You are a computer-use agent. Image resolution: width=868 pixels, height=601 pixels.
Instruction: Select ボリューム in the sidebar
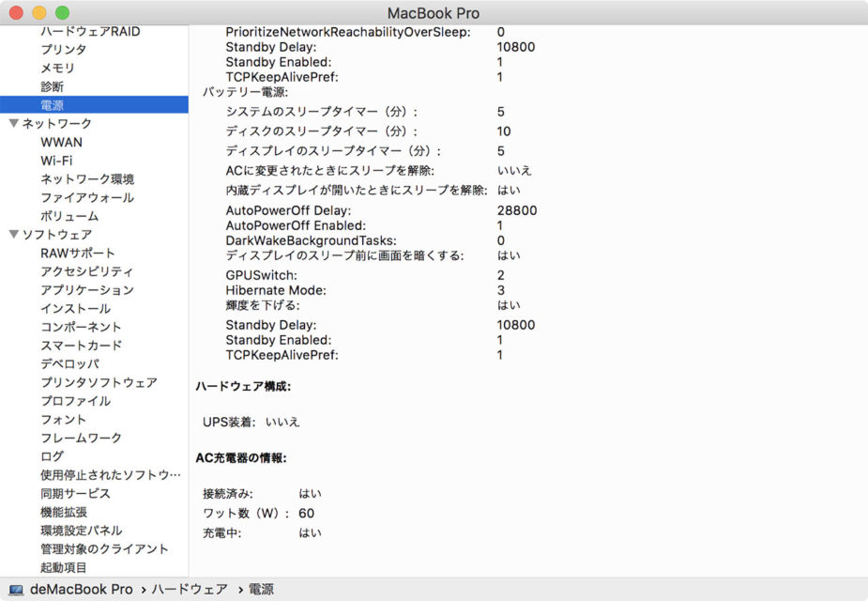69,216
